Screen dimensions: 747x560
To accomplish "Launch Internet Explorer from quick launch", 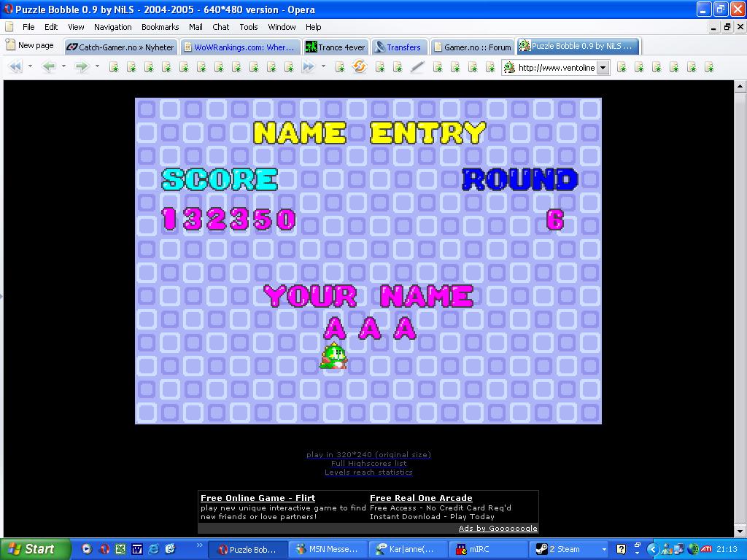I will (x=153, y=549).
